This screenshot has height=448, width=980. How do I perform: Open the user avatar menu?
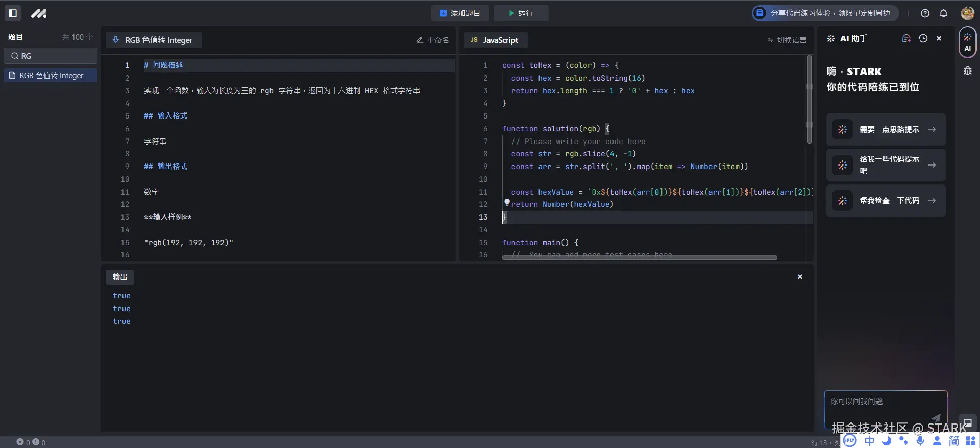click(967, 13)
